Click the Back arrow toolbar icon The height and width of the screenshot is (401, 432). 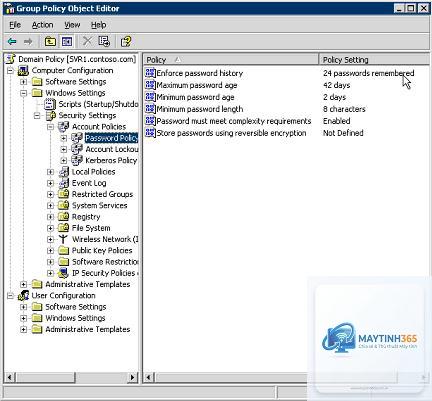(12, 41)
